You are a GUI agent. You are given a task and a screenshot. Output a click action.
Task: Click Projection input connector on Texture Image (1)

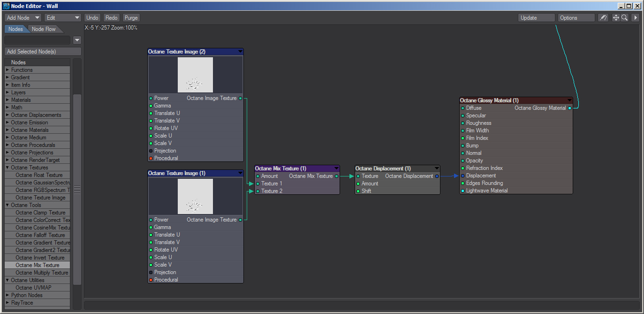[x=151, y=272]
